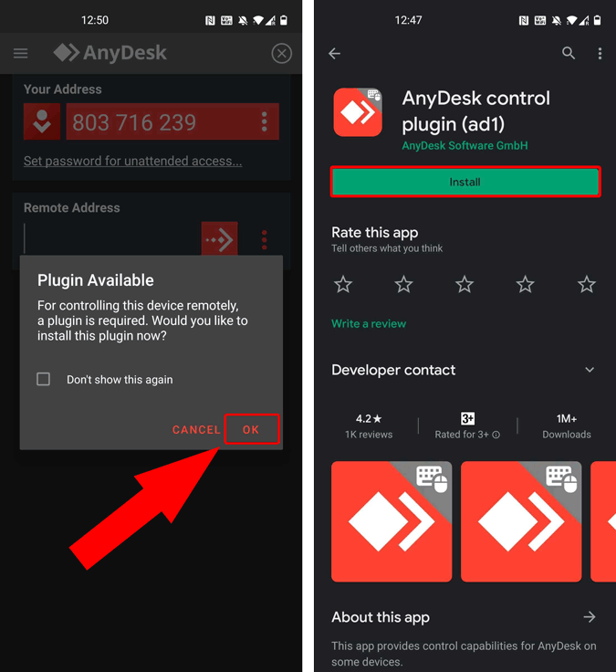Viewport: 616px width, 672px height.
Task: Tap the AnyDesk logo in the header
Action: 110,53
